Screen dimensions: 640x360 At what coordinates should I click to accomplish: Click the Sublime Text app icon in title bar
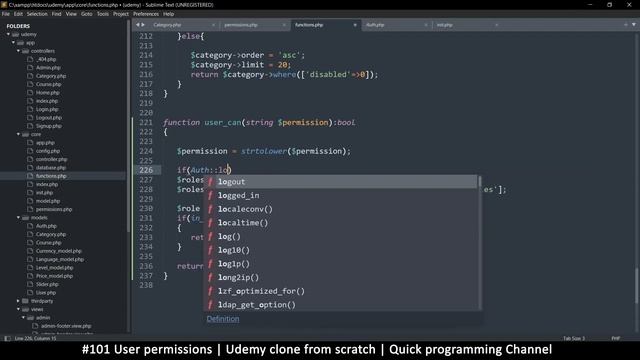click(4, 5)
